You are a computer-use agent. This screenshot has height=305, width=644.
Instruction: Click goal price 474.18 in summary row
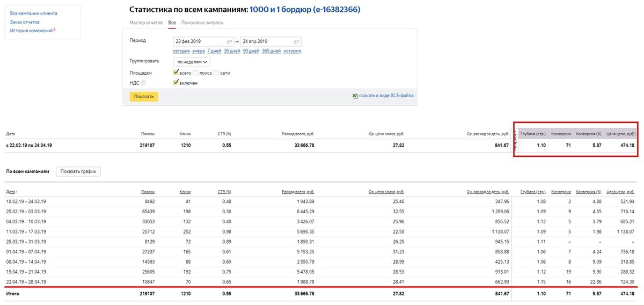(x=627, y=145)
